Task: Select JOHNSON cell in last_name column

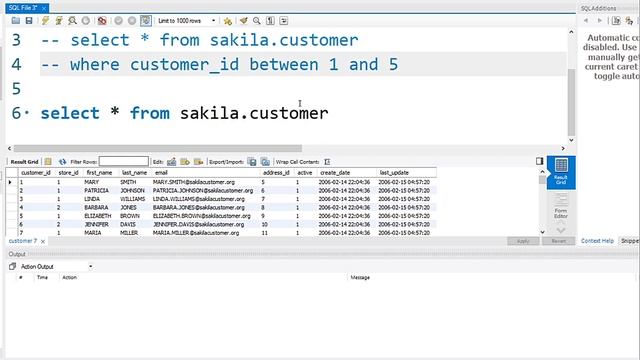Action: point(134,191)
